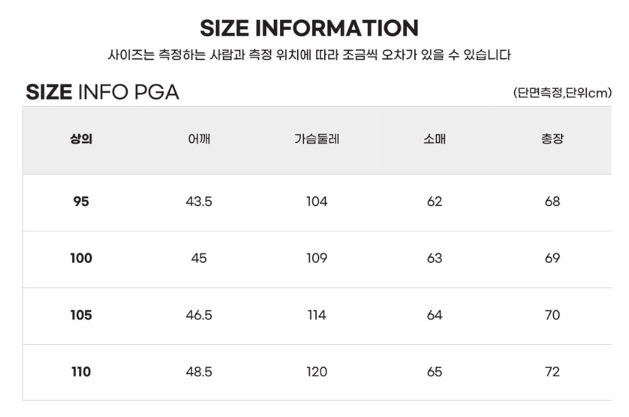Select the size 110 row label
Viewport: 629px width, 417px height.
pyautogui.click(x=82, y=372)
